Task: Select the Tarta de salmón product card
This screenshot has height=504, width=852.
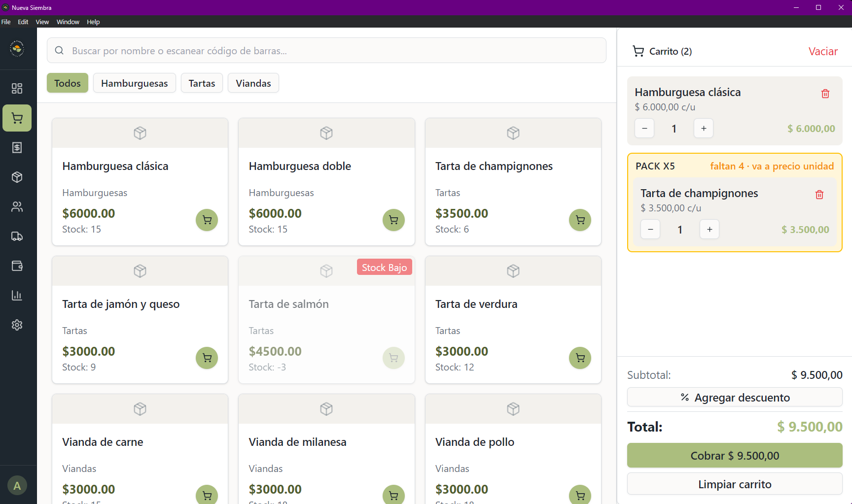Action: [x=326, y=320]
